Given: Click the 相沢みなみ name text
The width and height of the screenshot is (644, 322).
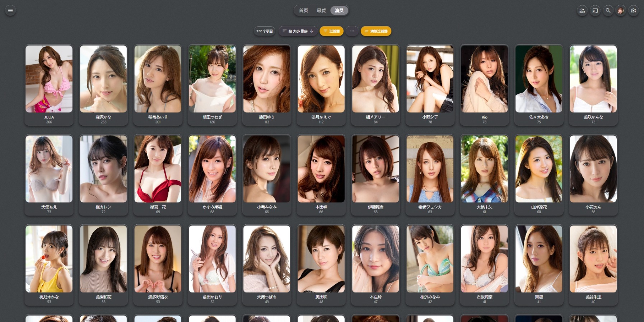Looking at the screenshot, I should click(x=430, y=297).
